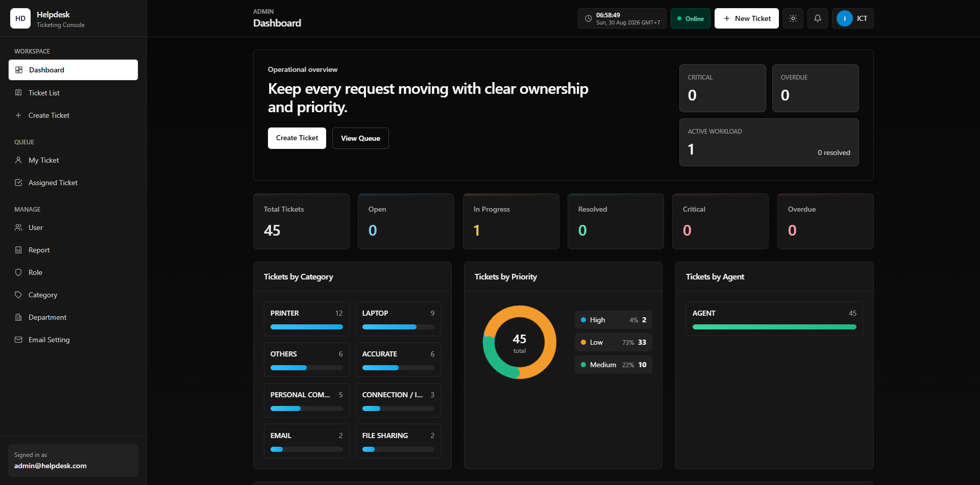Viewport: 980px width, 485px height.
Task: Click the In Progress stat card
Action: (511, 221)
